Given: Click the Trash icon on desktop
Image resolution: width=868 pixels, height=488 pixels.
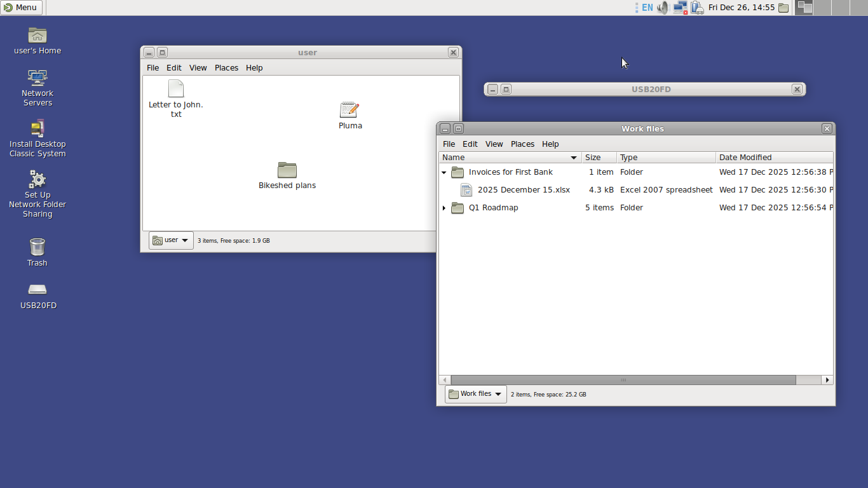Looking at the screenshot, I should click(37, 247).
